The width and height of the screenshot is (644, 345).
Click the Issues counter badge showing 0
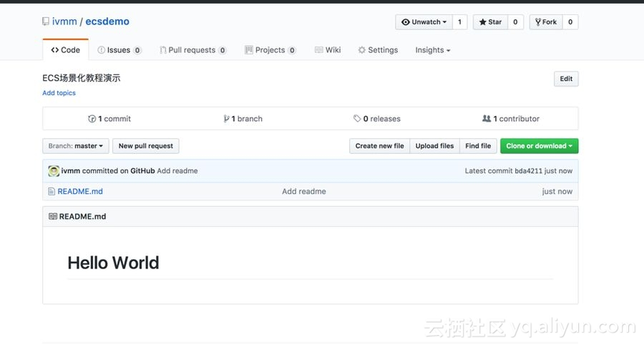(x=137, y=51)
